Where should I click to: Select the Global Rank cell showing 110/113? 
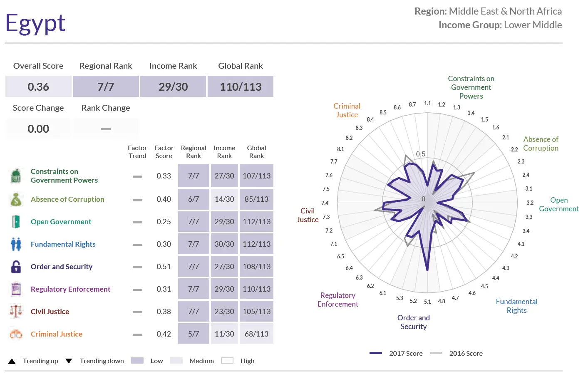(240, 87)
